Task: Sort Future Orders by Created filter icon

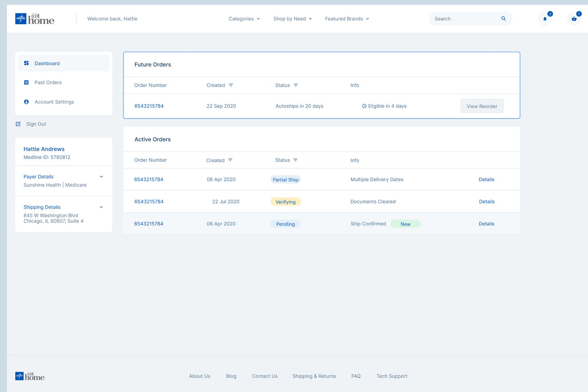Action: [x=231, y=85]
